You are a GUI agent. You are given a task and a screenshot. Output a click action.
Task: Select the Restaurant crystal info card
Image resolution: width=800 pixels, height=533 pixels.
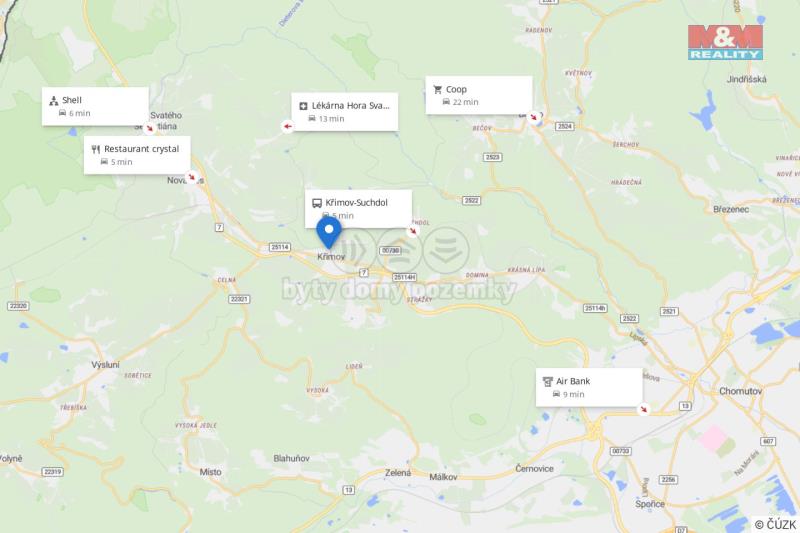click(x=137, y=155)
